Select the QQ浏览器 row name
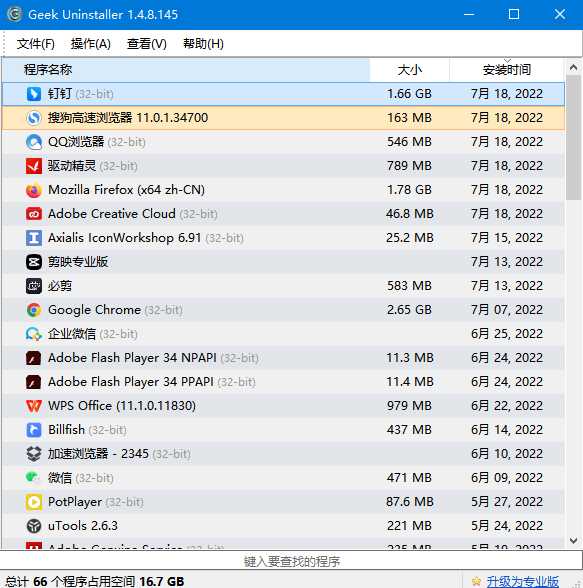This screenshot has height=588, width=583. click(76, 142)
